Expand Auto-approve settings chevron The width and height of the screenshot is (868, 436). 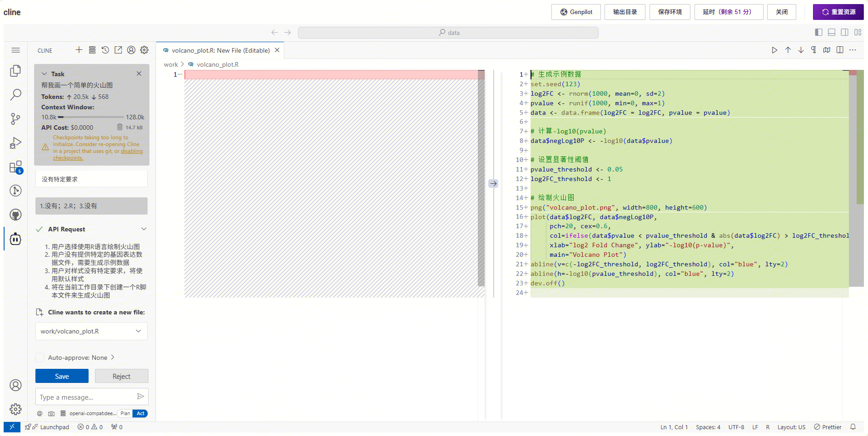113,358
